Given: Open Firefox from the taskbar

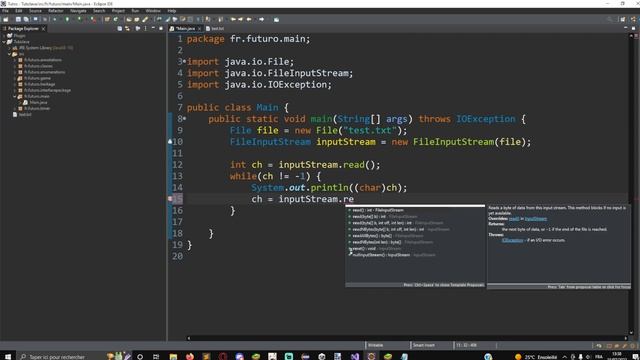Looking at the screenshot, I should [x=190, y=356].
